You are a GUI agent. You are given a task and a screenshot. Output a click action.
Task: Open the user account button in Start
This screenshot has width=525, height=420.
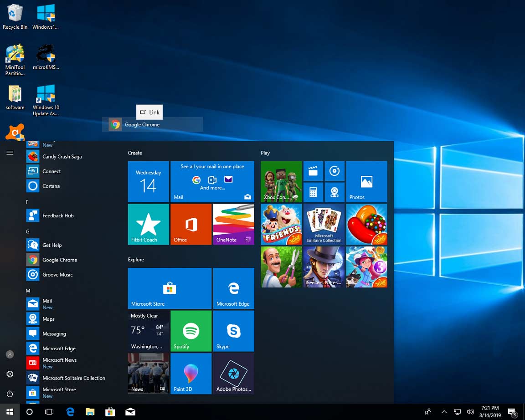pos(10,354)
